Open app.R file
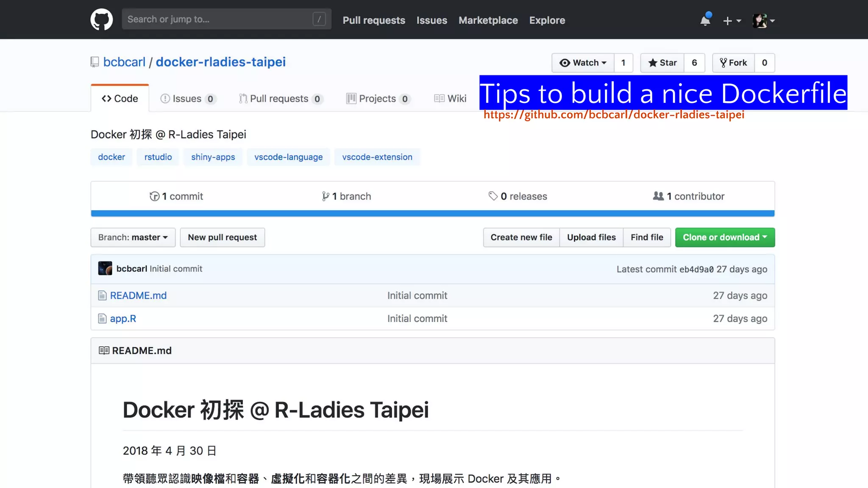 click(123, 319)
